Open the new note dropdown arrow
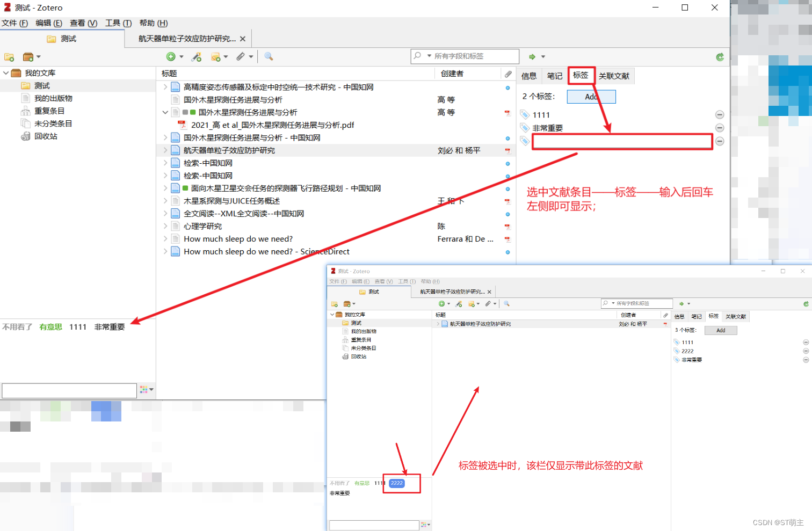This screenshot has width=812, height=531. click(226, 57)
